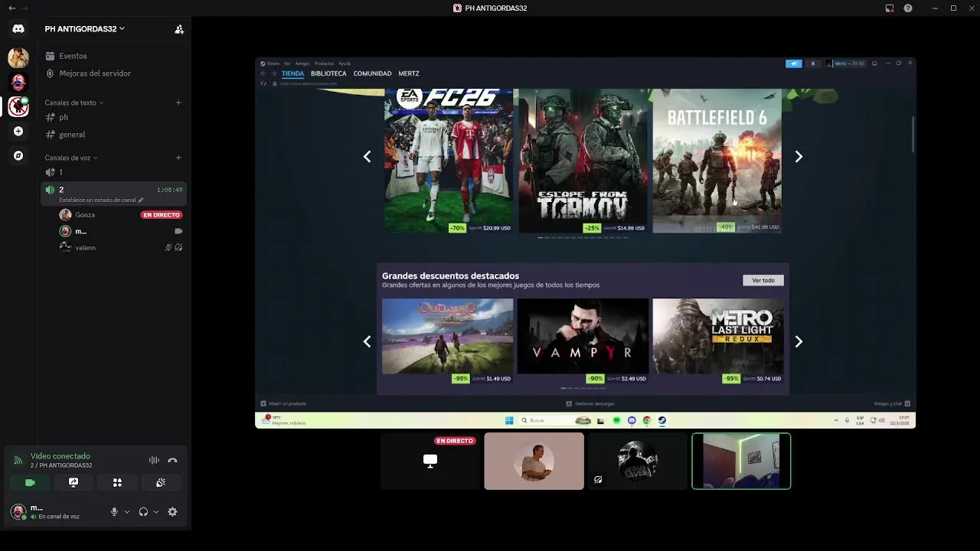The image size is (980, 551).
Task: Go back using Discord title bar arrow
Action: click(x=11, y=8)
